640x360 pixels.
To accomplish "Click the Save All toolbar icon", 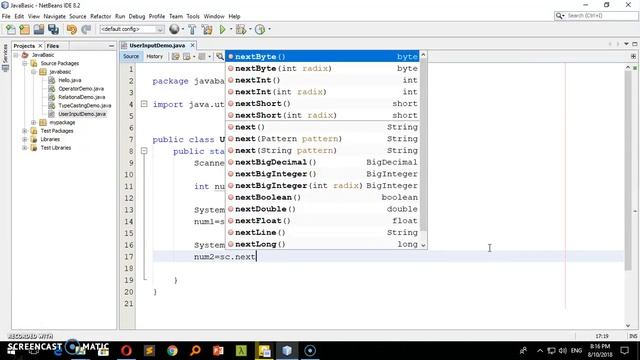I will [x=53, y=29].
